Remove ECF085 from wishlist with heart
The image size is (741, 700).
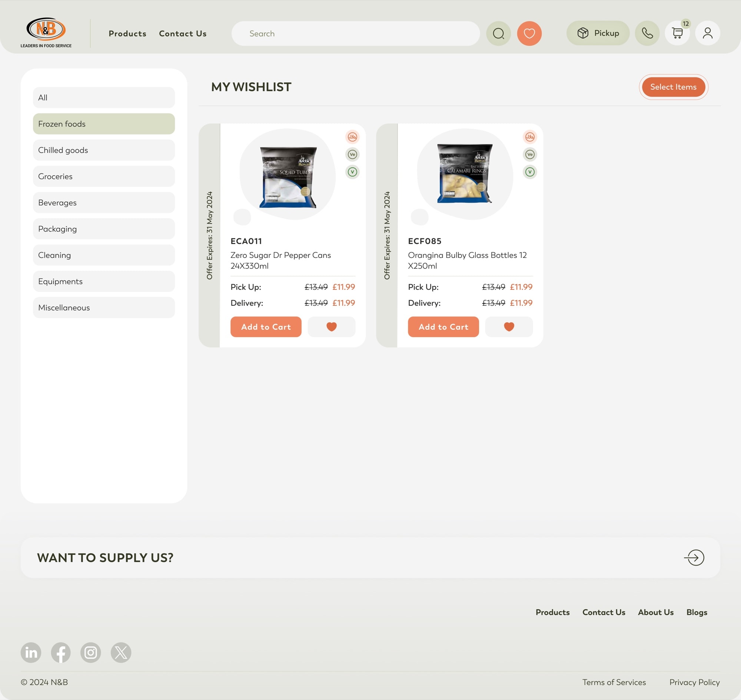pos(509,327)
